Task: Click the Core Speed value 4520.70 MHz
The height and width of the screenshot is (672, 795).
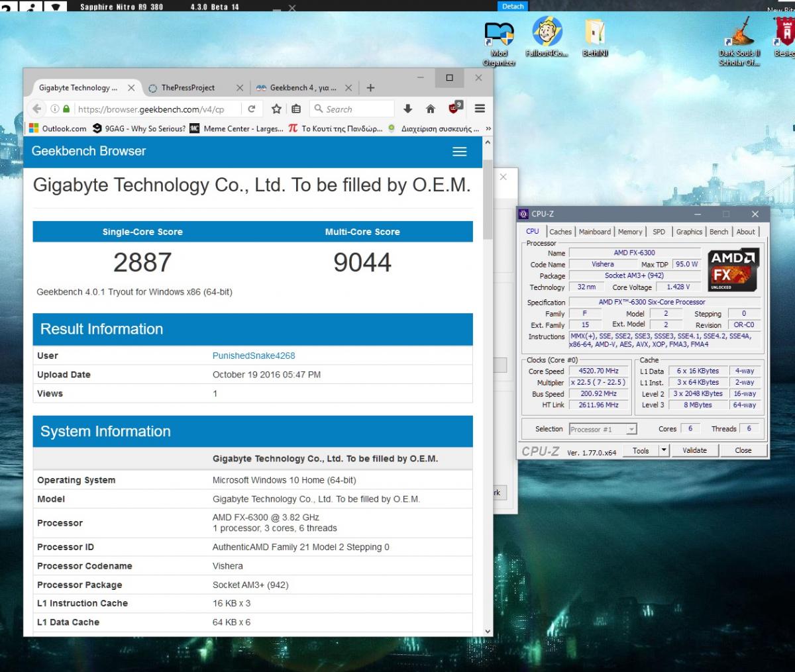Action: point(599,371)
